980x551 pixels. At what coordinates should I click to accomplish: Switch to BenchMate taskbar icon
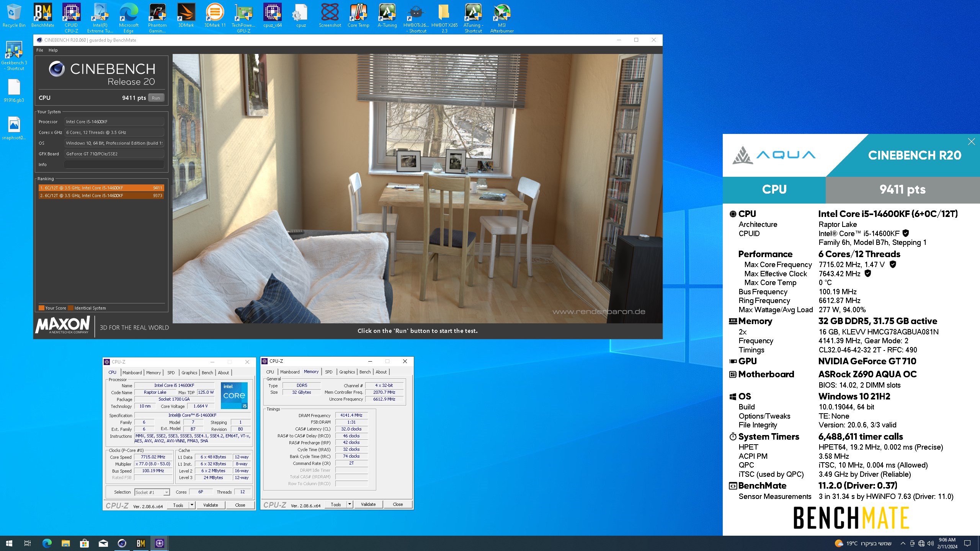pyautogui.click(x=140, y=543)
